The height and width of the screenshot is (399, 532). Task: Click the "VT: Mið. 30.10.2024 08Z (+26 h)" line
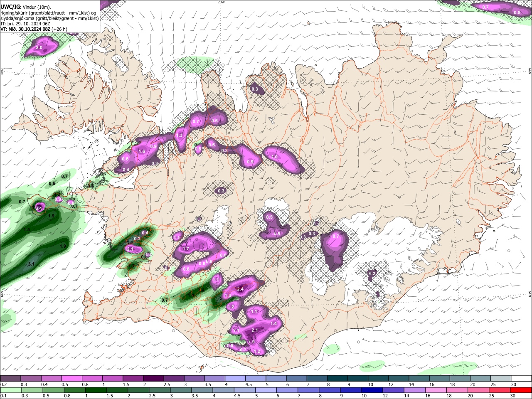pos(34,29)
